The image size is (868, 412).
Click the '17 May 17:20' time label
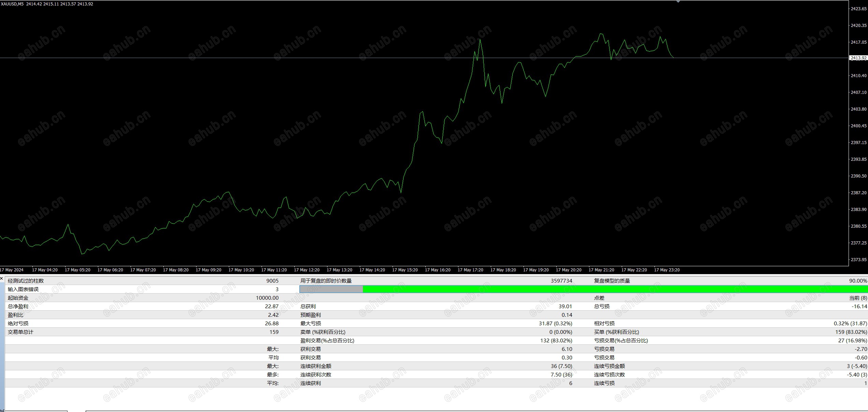coord(470,270)
